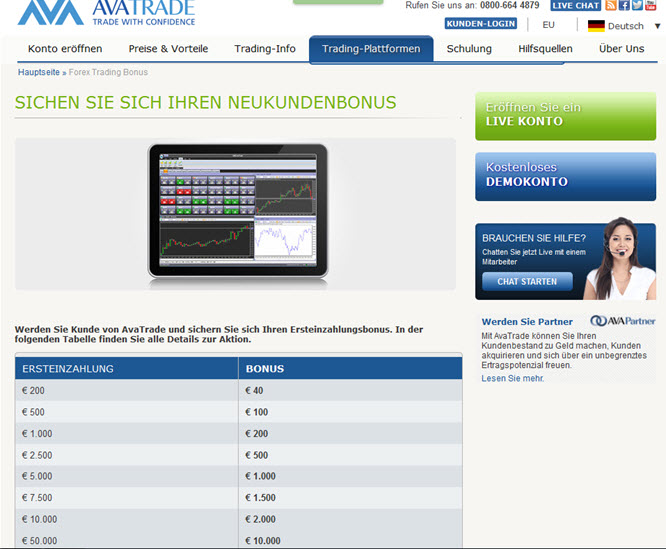Click the phone number 0800-664 4879
The width and height of the screenshot is (666, 549).
point(509,6)
